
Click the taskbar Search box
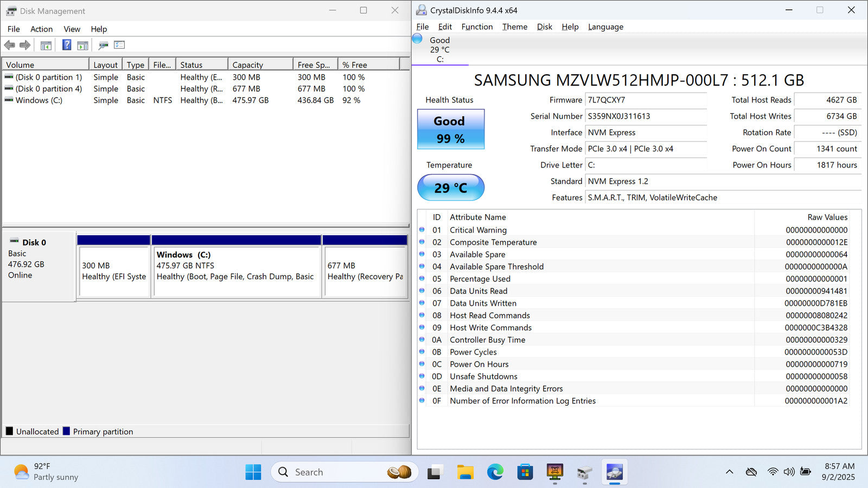[x=344, y=472]
